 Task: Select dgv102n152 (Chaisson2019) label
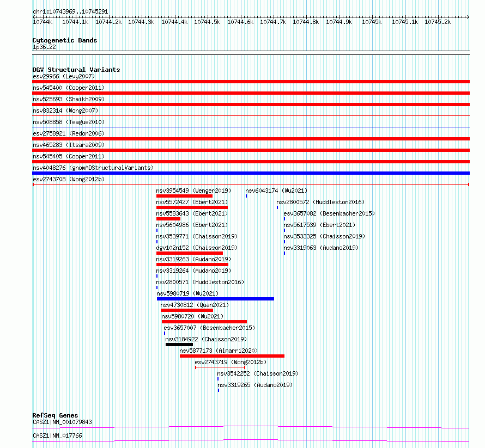[197, 248]
